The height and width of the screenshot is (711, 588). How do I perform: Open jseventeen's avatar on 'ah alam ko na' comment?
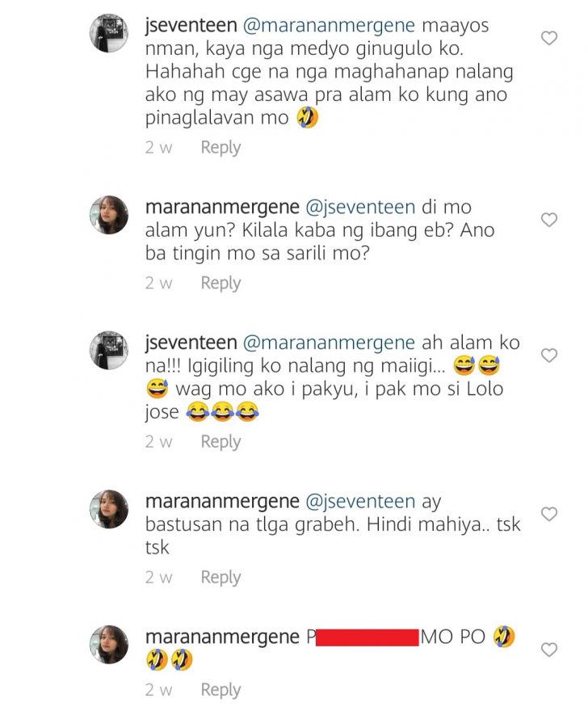[x=109, y=350]
